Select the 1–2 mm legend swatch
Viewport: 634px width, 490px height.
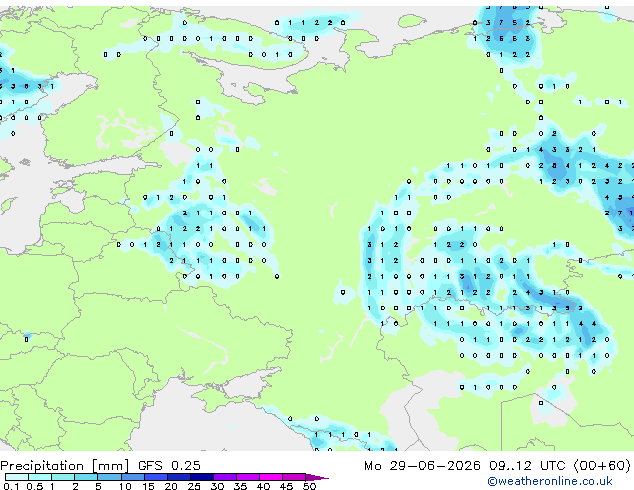[x=63, y=477]
